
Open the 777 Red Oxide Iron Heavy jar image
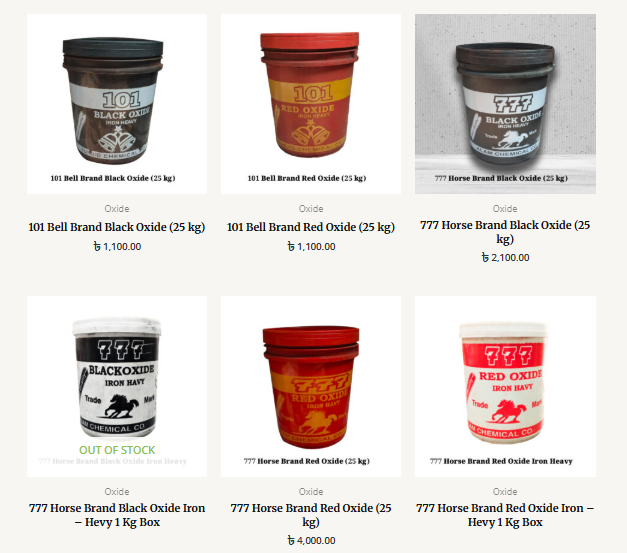coord(505,386)
